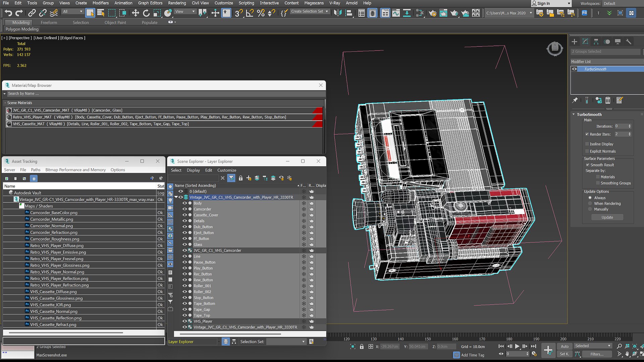Collapse the Vintage_JVC layer tree arrow
The height and width of the screenshot is (362, 644).
click(176, 197)
